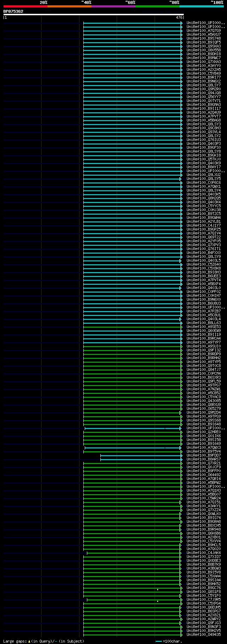Viewport: 227px width, 644px height.
Task: Click the purple ~60% identity legend segment
Action: point(113,6)
